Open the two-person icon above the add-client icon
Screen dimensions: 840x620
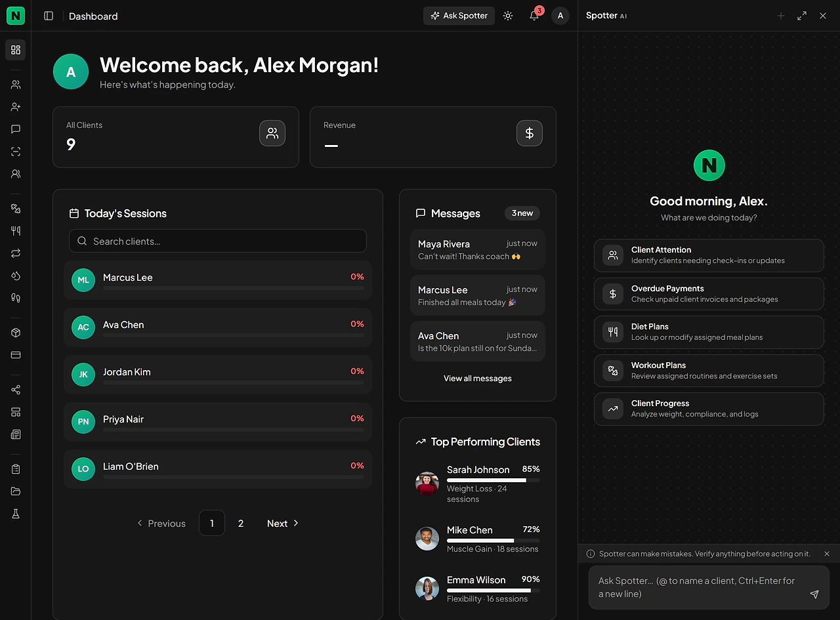pos(16,85)
